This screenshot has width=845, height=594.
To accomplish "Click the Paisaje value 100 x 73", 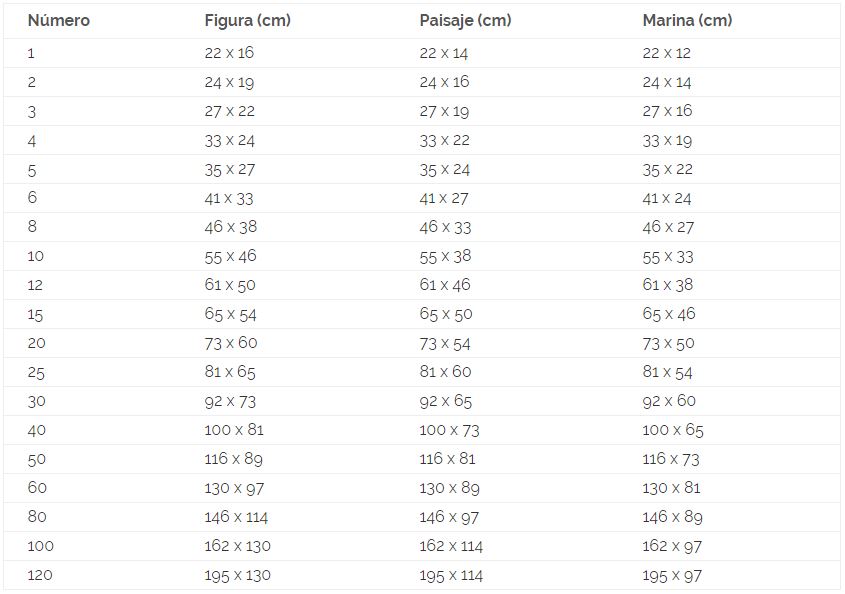I will [449, 430].
